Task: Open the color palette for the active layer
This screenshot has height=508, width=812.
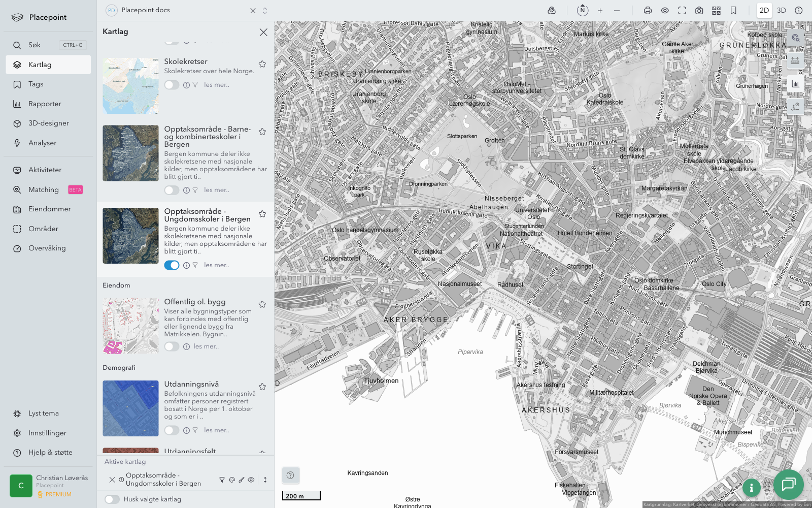Action: coord(232,480)
